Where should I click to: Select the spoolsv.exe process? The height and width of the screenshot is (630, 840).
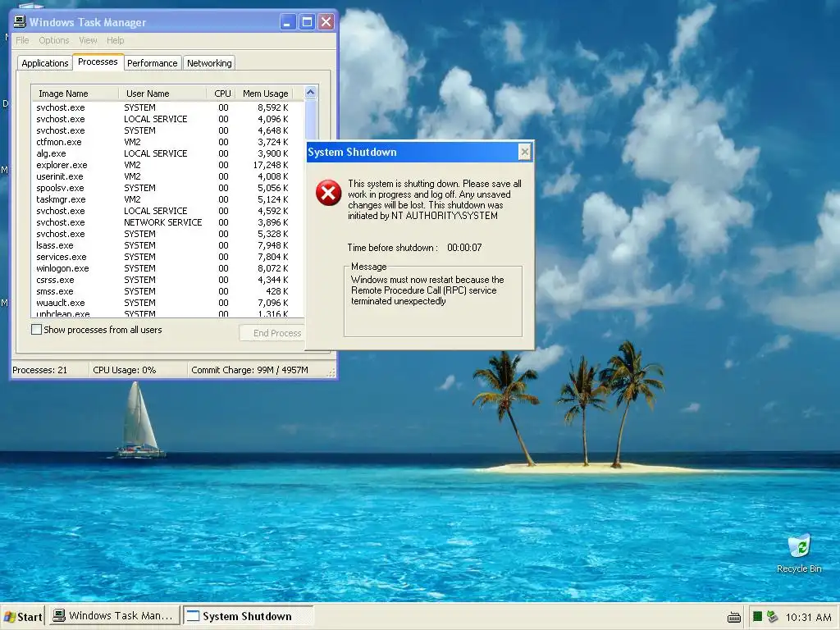[167, 188]
